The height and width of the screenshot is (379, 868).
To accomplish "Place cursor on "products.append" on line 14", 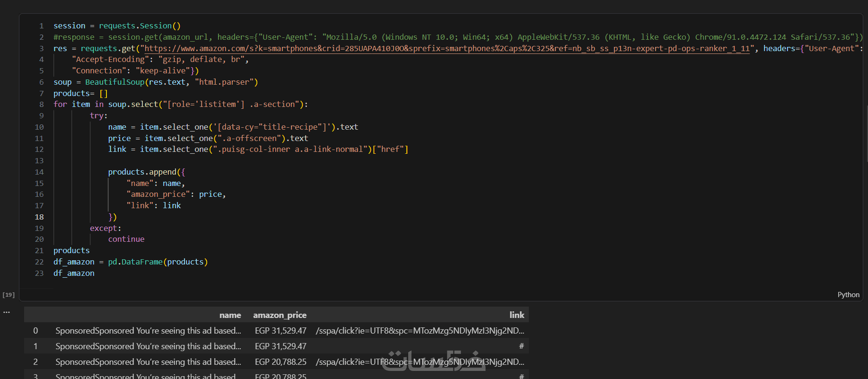I will pos(142,172).
